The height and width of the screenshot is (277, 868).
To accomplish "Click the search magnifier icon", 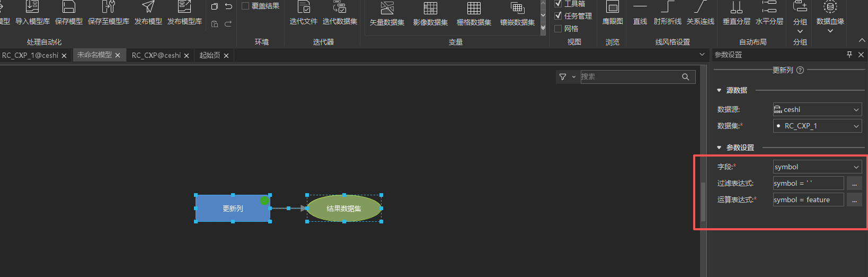I will (685, 77).
